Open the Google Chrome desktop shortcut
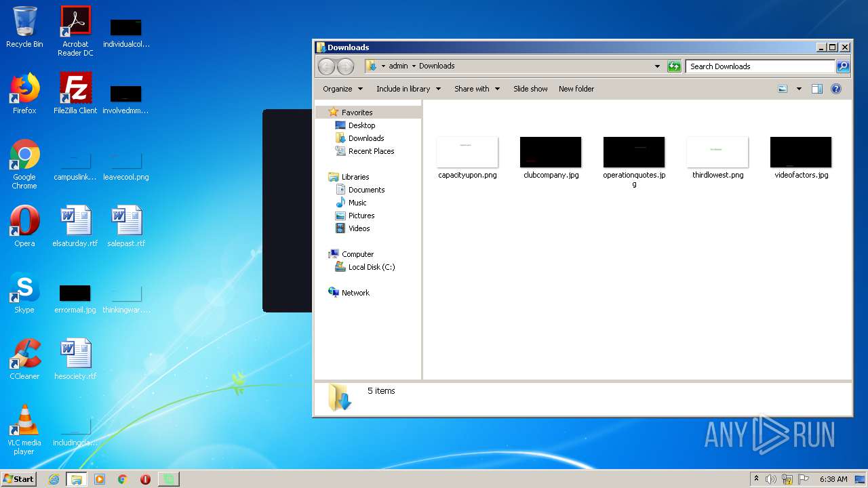The height and width of the screenshot is (488, 868). pos(24,164)
